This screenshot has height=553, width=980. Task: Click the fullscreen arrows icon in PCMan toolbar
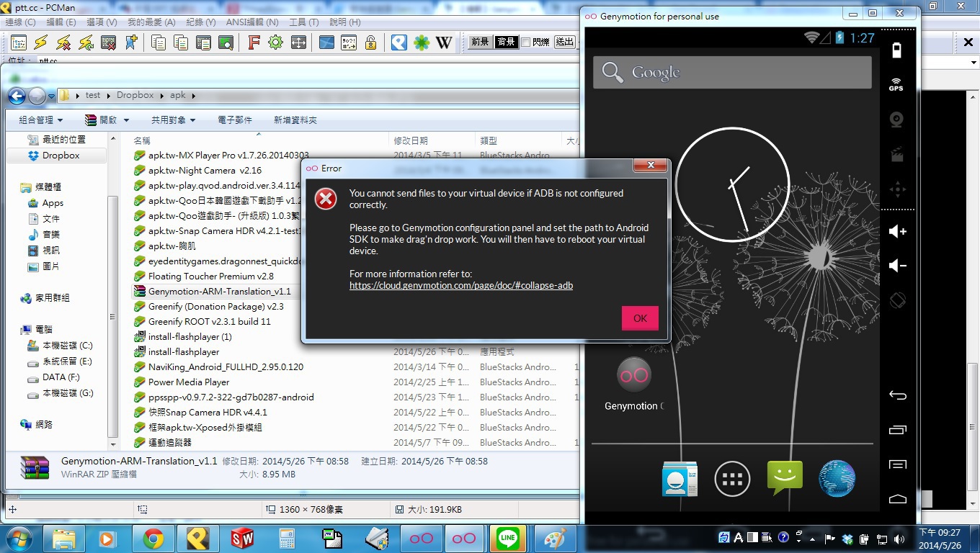[x=298, y=42]
